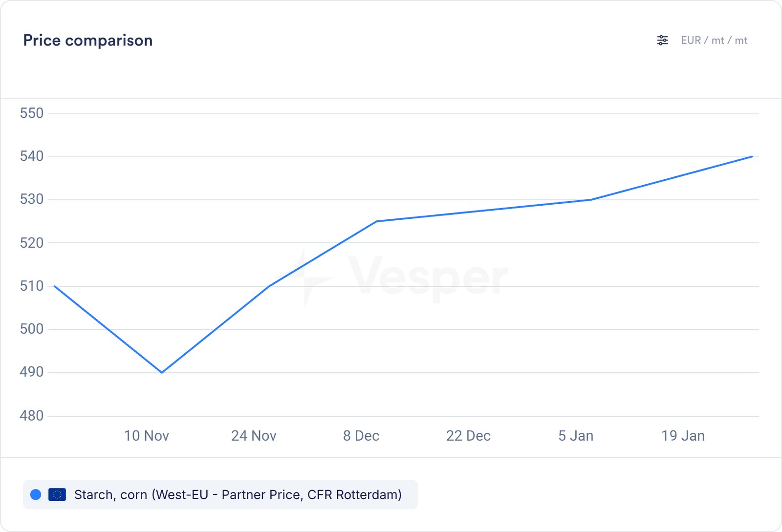The width and height of the screenshot is (782, 532).
Task: Click the Vesper watermark logo on chart
Action: [401, 277]
